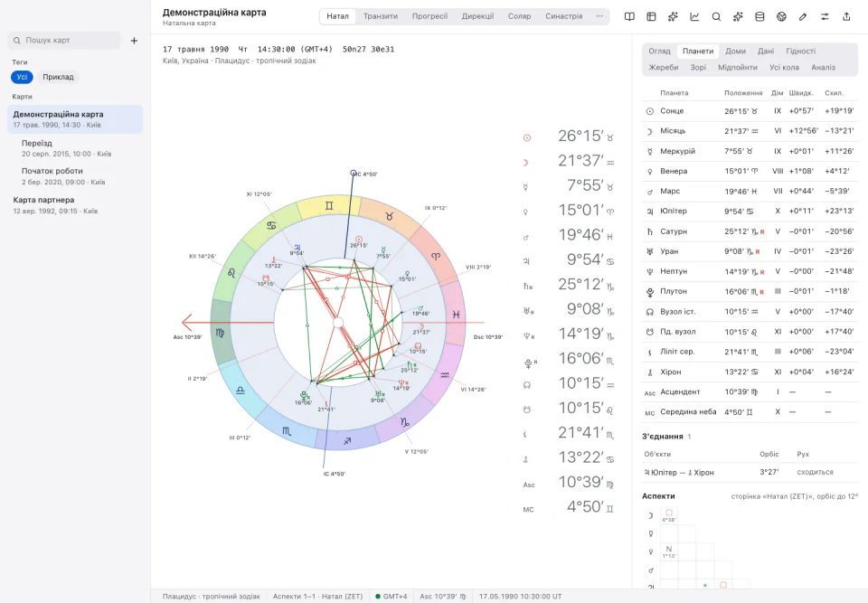Expand more chart types with ellipsis

[x=599, y=16]
